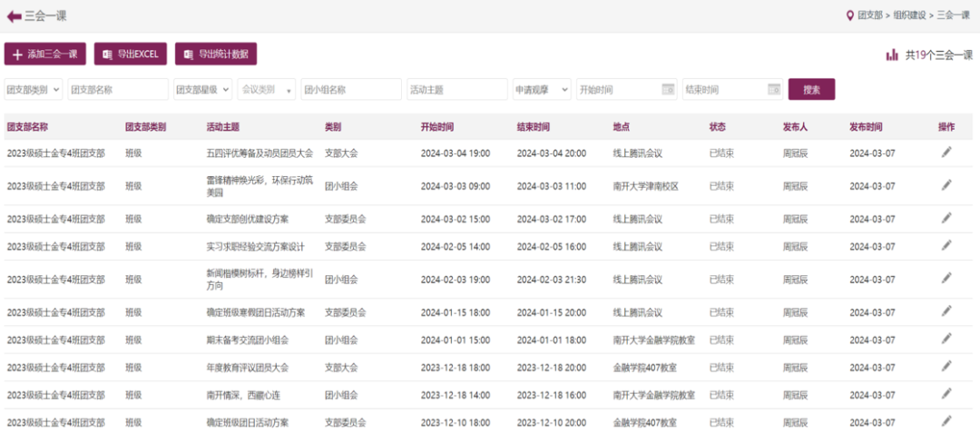Click the 导出EXCEL button
This screenshot has height=434, width=980.
[x=131, y=54]
